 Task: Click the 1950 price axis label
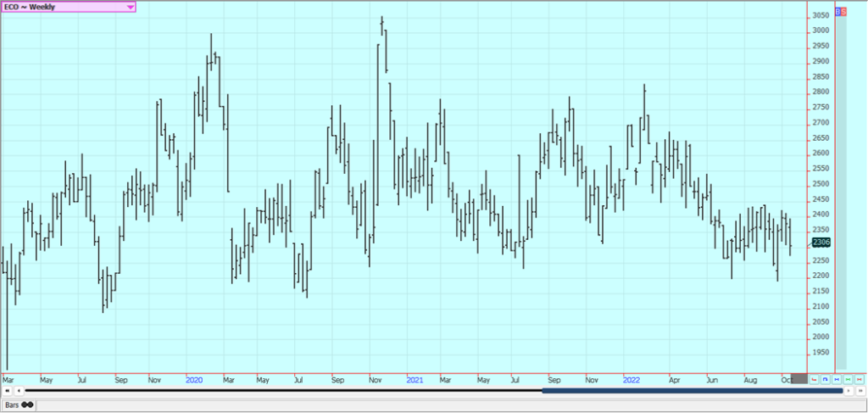coord(821,353)
